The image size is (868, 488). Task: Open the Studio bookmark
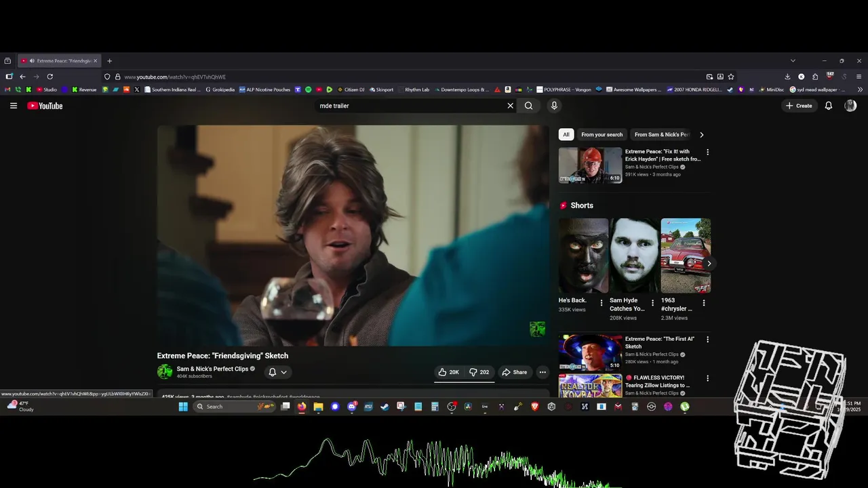[47, 89]
